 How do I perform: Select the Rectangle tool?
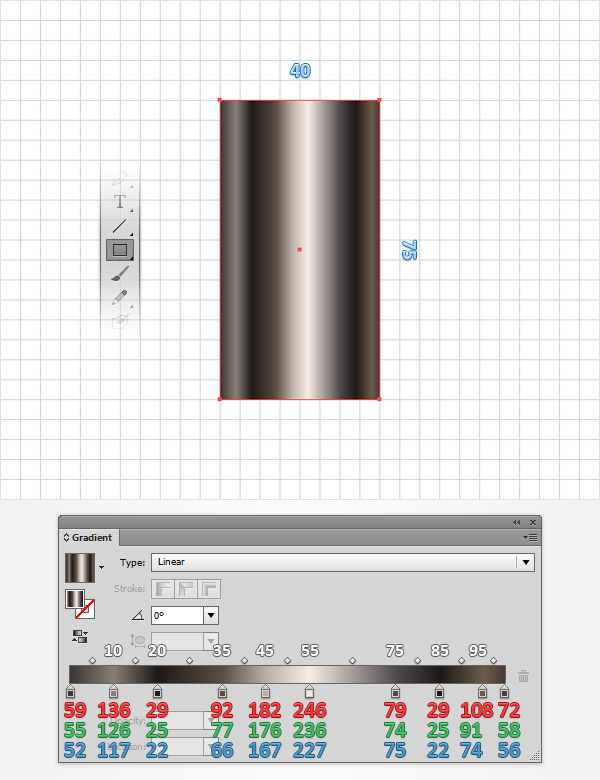click(x=120, y=250)
